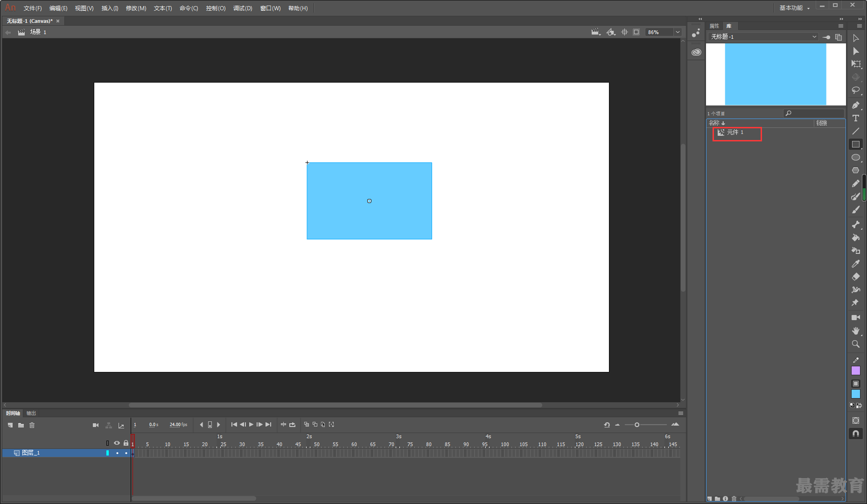The height and width of the screenshot is (504, 867).
Task: Click the 24.00 fps frame rate value
Action: point(178,425)
